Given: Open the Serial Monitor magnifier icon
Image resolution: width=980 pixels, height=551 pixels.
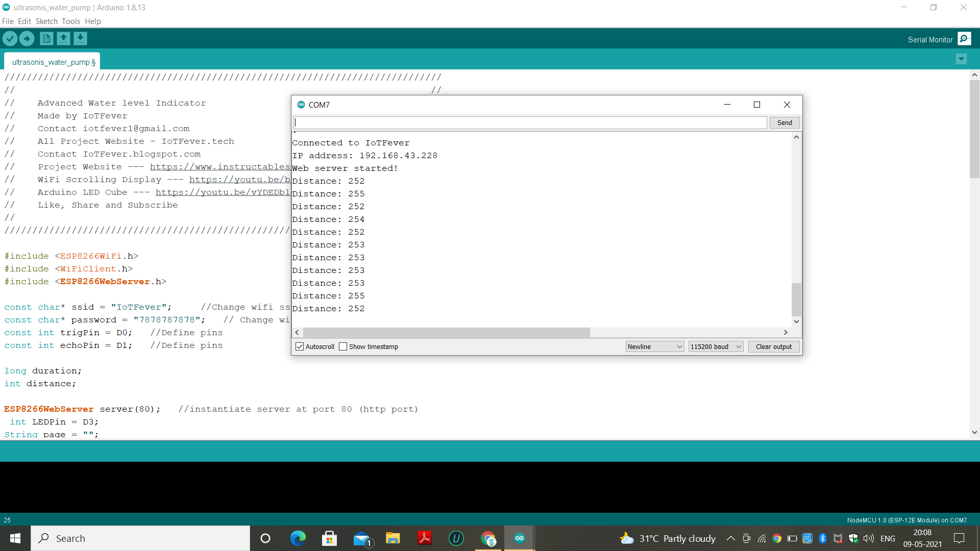Looking at the screenshot, I should tap(964, 39).
